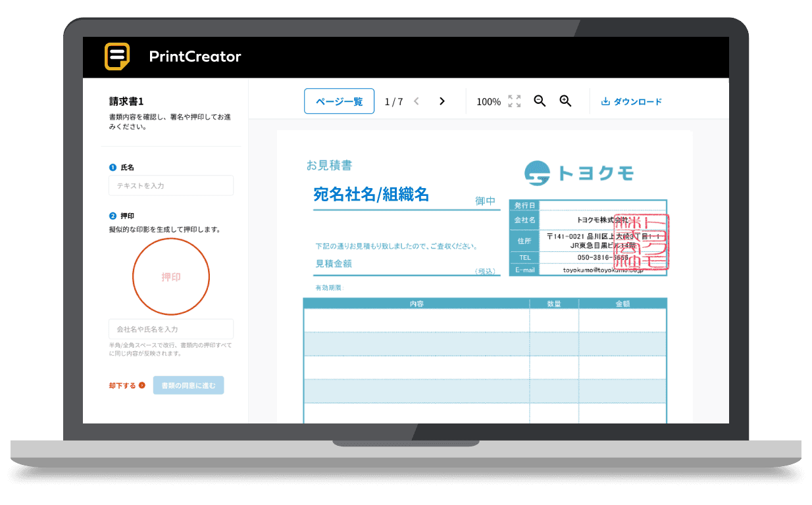
Task: Click the red company seal on the document
Action: pyautogui.click(x=642, y=242)
